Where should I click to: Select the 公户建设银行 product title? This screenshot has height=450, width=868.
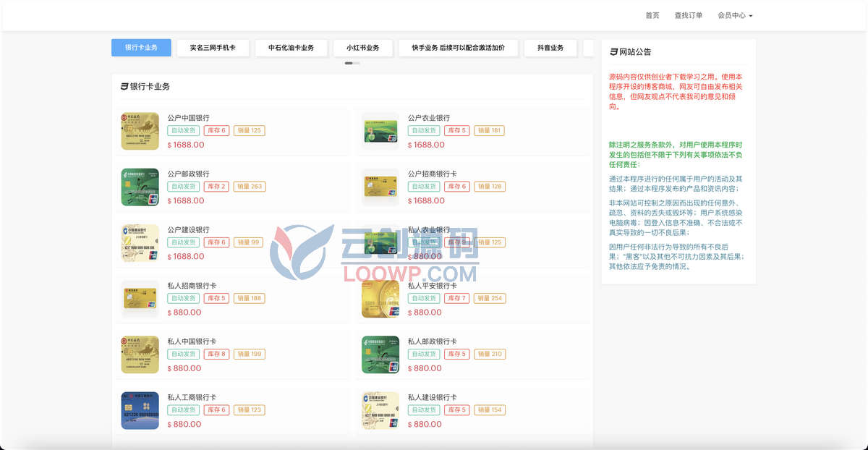[188, 229]
